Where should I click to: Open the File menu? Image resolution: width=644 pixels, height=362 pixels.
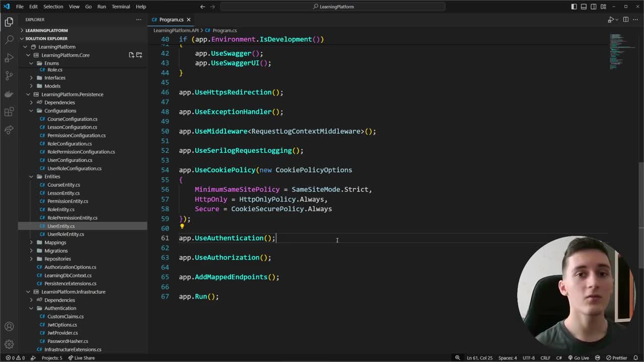20,7
